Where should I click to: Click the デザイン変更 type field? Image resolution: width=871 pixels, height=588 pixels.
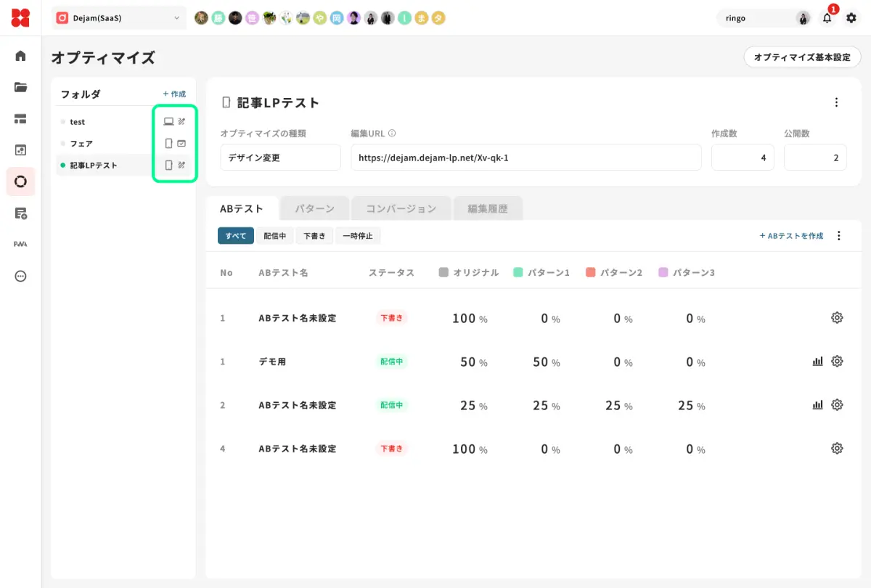pyautogui.click(x=280, y=158)
